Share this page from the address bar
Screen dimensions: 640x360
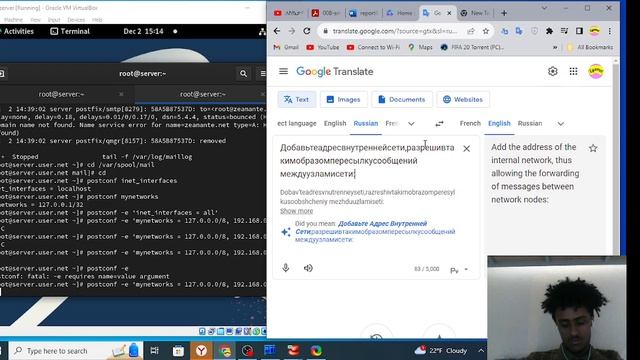[x=471, y=31]
